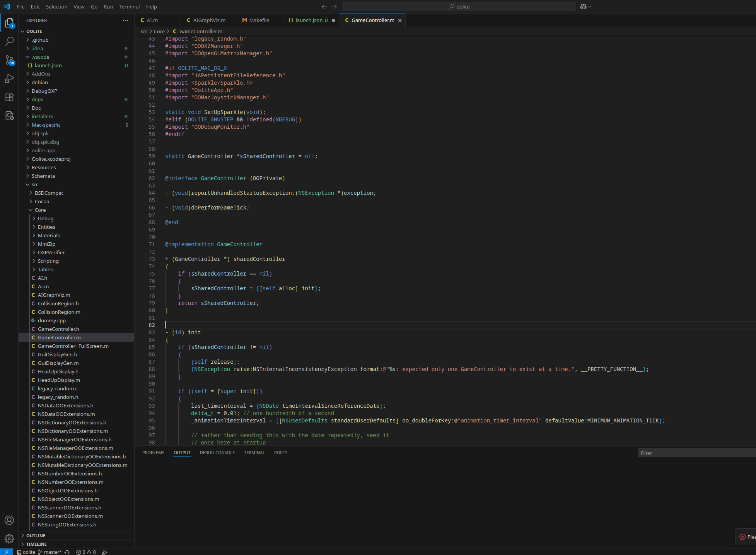Image resolution: width=756 pixels, height=555 pixels.
Task: Open the Manage gear icon
Action: pyautogui.click(x=9, y=538)
